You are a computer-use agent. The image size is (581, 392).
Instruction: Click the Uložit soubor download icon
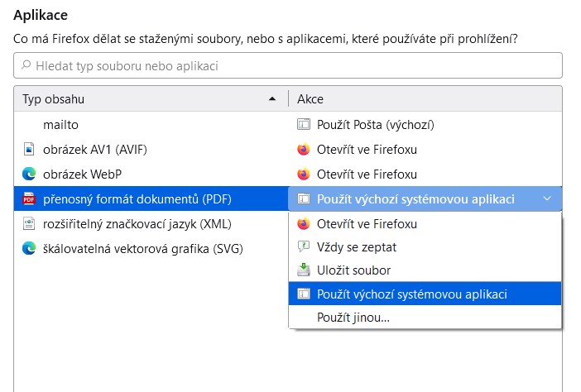(x=304, y=270)
